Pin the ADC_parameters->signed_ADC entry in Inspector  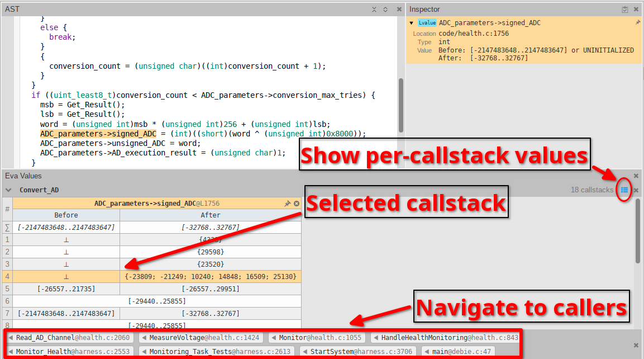point(637,22)
